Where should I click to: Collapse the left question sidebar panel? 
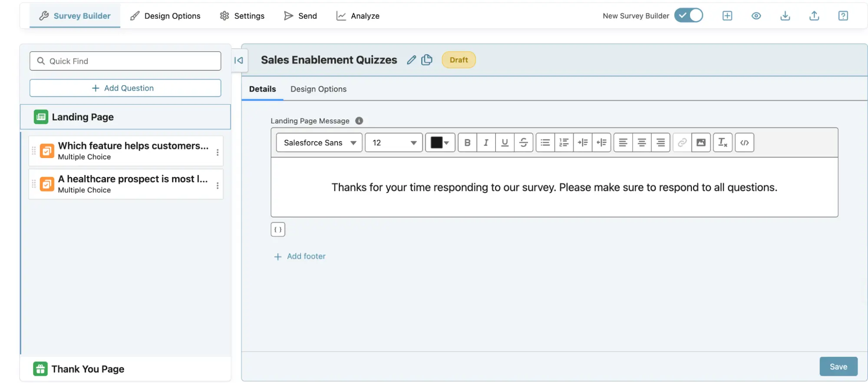coord(239,60)
